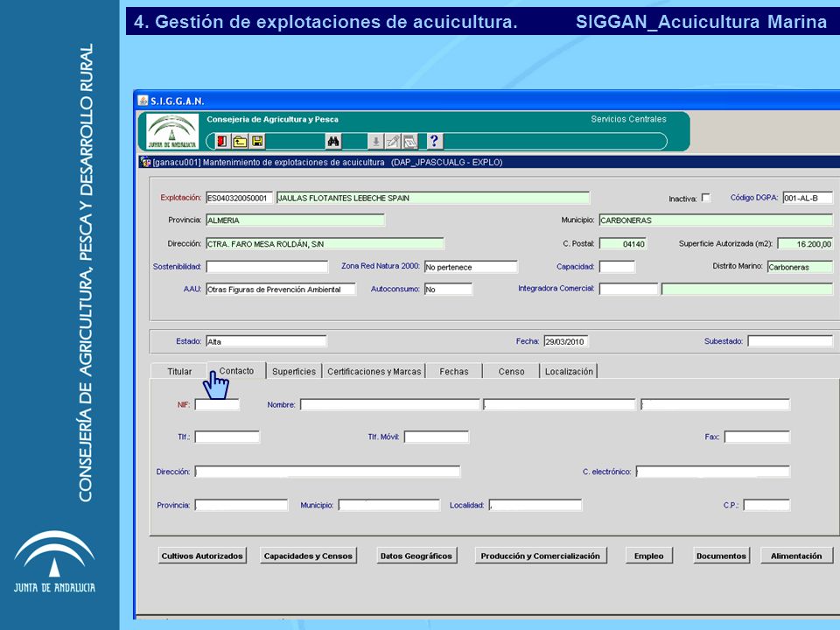The width and height of the screenshot is (840, 630).
Task: Click the Estado field showing Alta
Action: (266, 341)
